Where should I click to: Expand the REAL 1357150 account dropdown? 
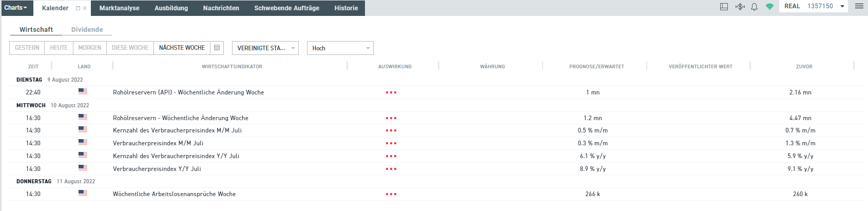814,6
